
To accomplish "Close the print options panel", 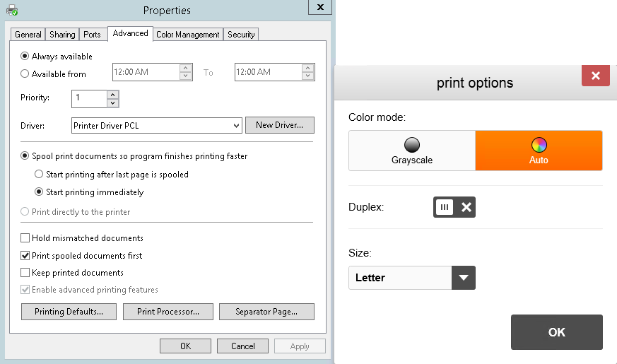I will pos(595,76).
